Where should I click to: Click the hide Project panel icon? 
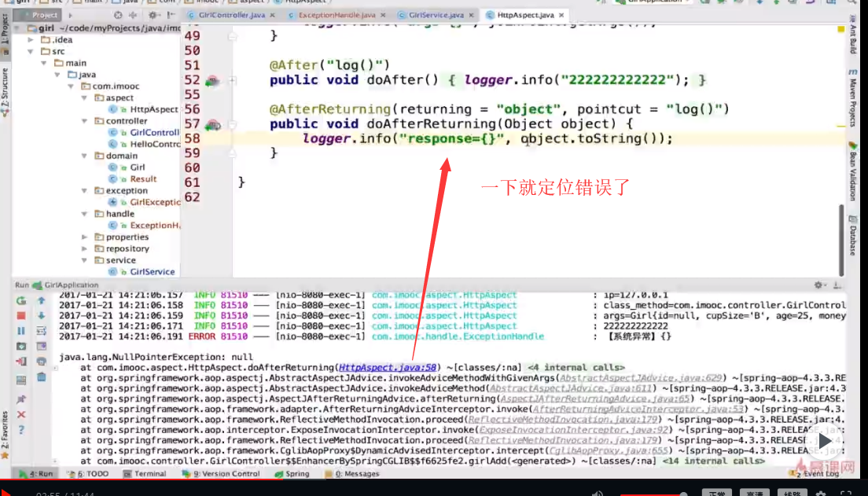tap(171, 15)
